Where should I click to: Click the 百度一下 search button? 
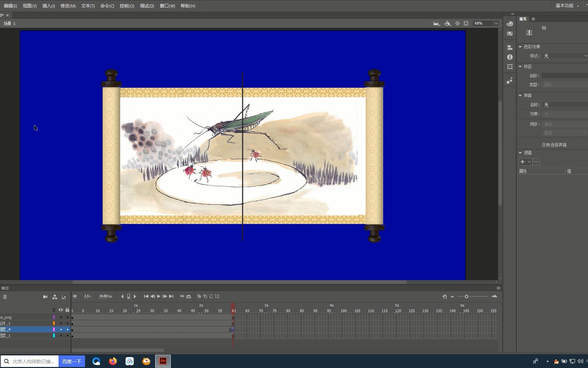72,361
